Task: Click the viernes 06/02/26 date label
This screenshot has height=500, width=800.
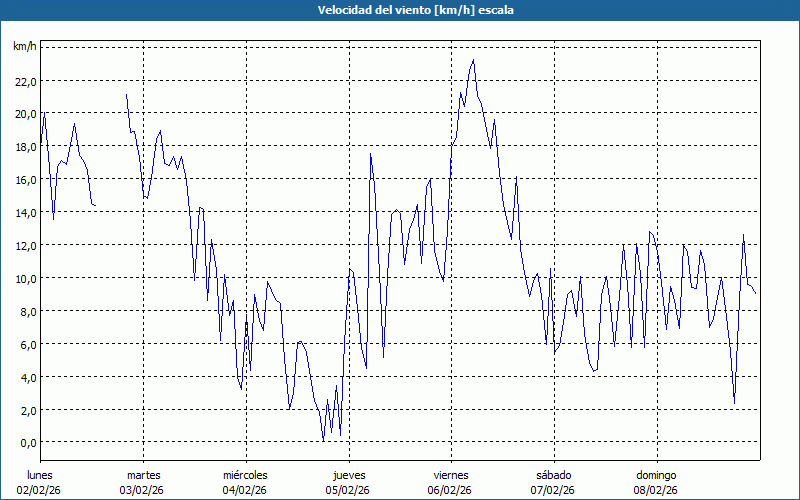Action: point(450,482)
